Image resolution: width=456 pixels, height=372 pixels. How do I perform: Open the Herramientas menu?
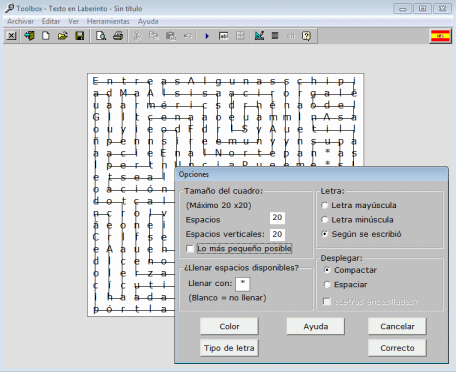(x=108, y=21)
